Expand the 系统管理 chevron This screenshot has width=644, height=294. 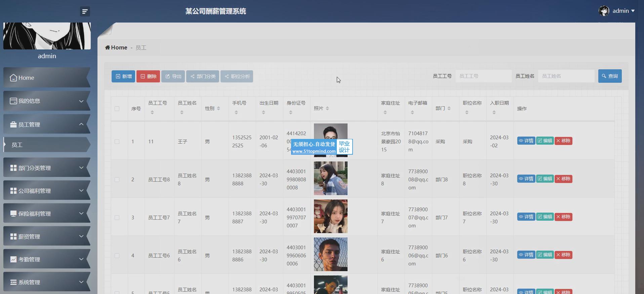pyautogui.click(x=81, y=282)
